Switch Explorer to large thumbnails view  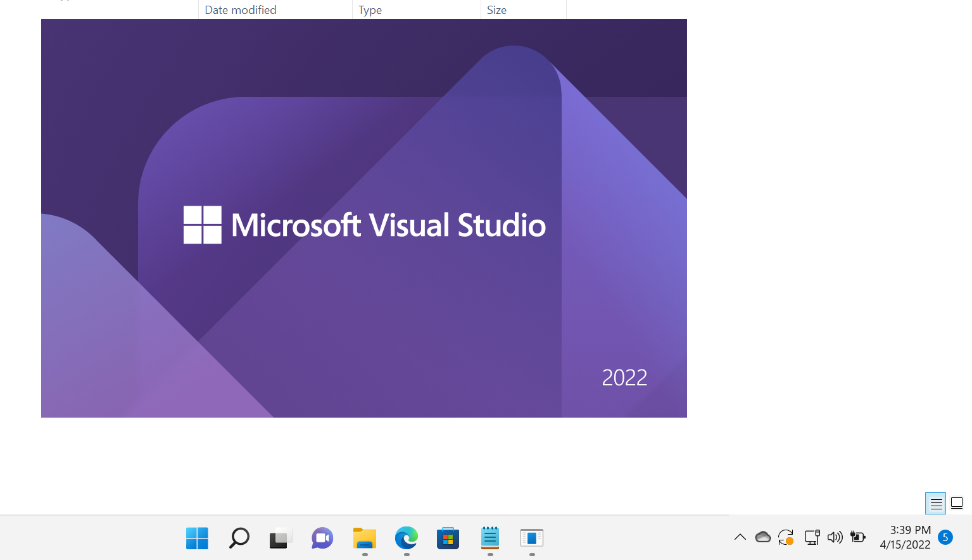pos(957,504)
